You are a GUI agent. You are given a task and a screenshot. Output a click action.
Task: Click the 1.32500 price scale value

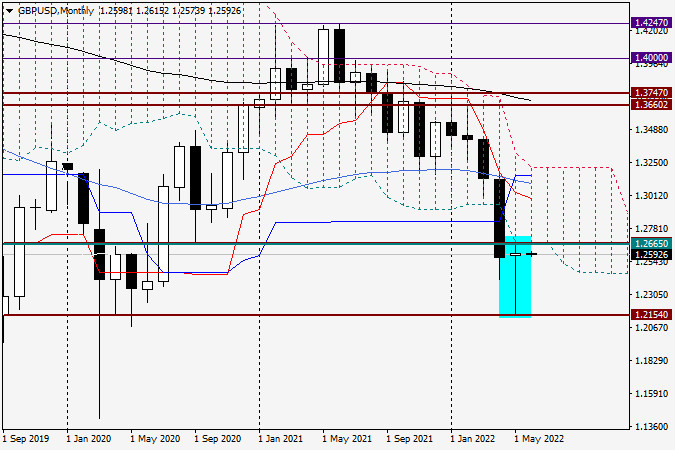(x=652, y=162)
